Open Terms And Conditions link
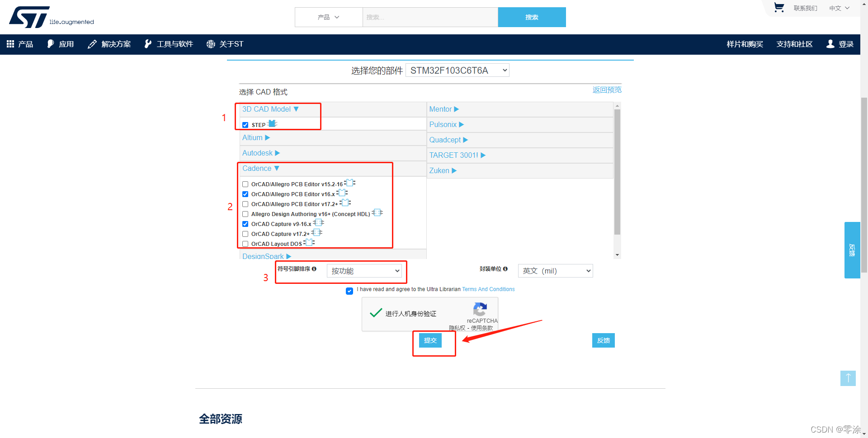This screenshot has height=438, width=868. (x=488, y=289)
